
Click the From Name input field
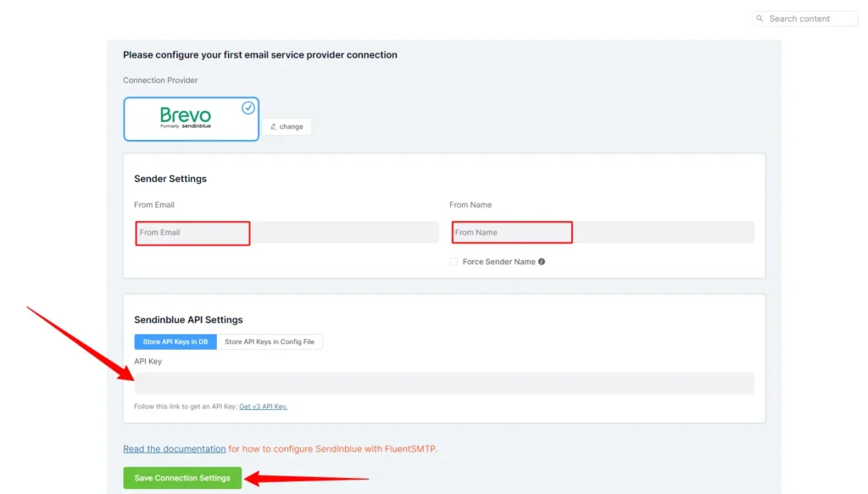[602, 232]
